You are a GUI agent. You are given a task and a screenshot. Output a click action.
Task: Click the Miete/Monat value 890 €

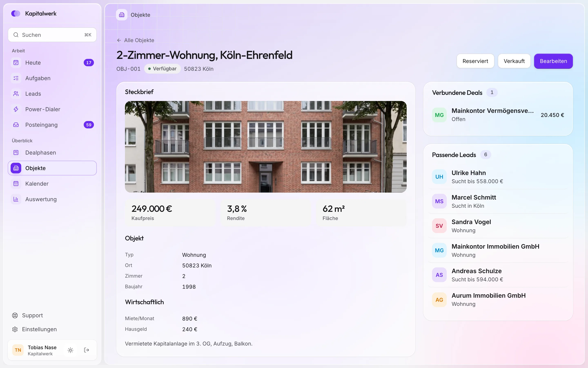[x=190, y=319]
